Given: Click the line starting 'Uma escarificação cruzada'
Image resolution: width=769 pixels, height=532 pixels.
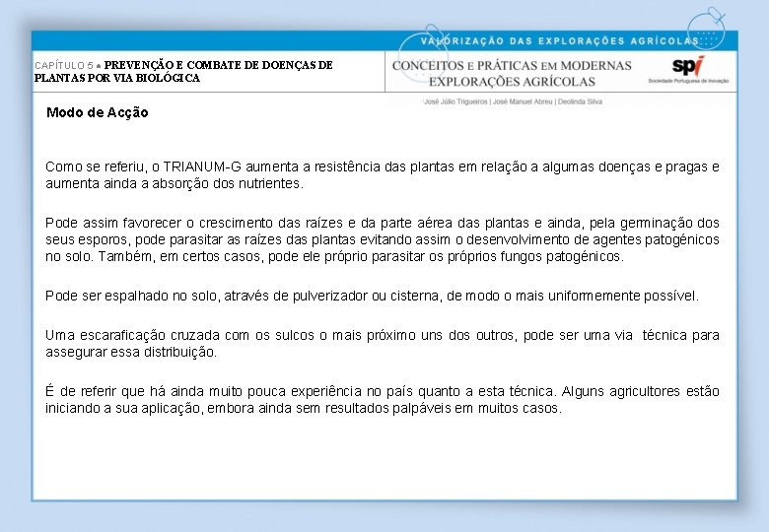Looking at the screenshot, I should point(383,335).
